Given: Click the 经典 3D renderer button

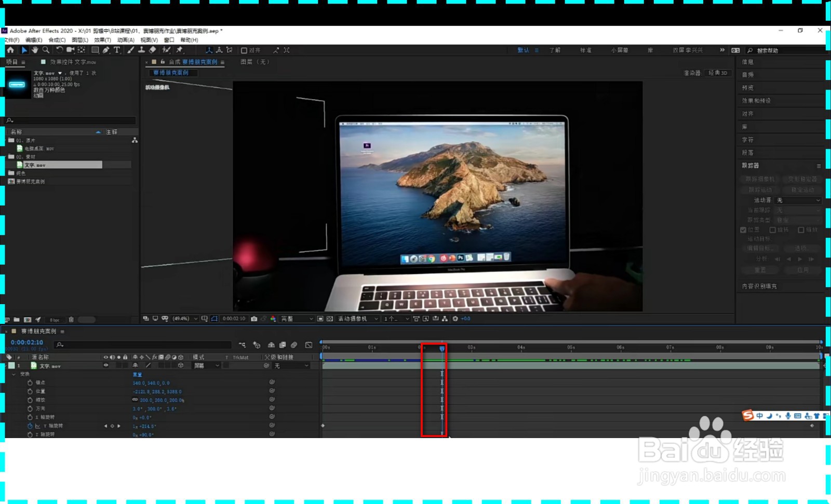Looking at the screenshot, I should 718,73.
